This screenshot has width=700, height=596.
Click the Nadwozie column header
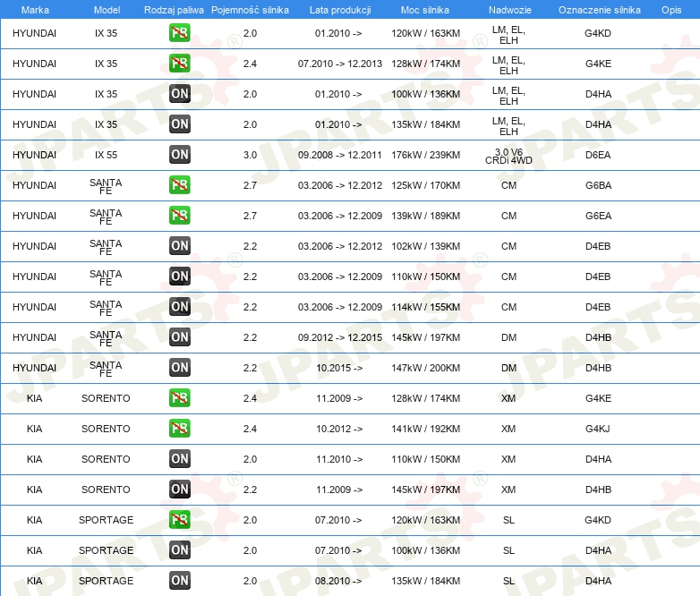tap(510, 10)
